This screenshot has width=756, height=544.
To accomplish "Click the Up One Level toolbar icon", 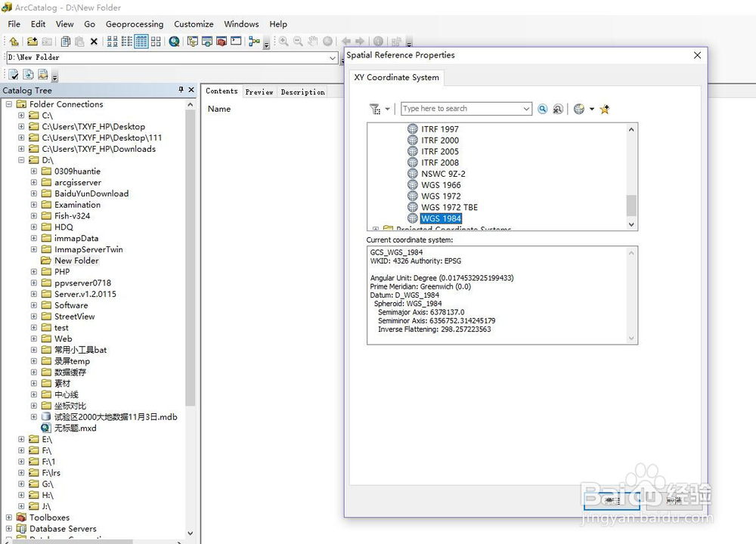I will click(14, 42).
